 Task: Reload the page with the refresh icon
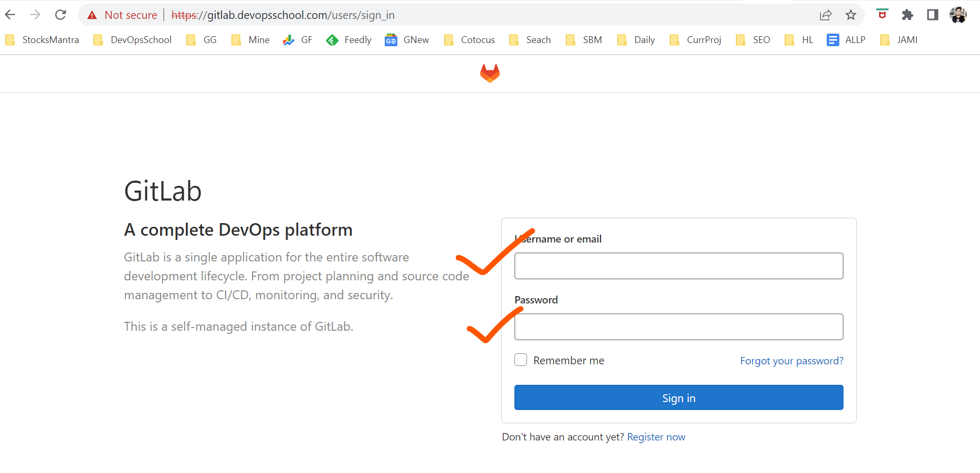(60, 15)
